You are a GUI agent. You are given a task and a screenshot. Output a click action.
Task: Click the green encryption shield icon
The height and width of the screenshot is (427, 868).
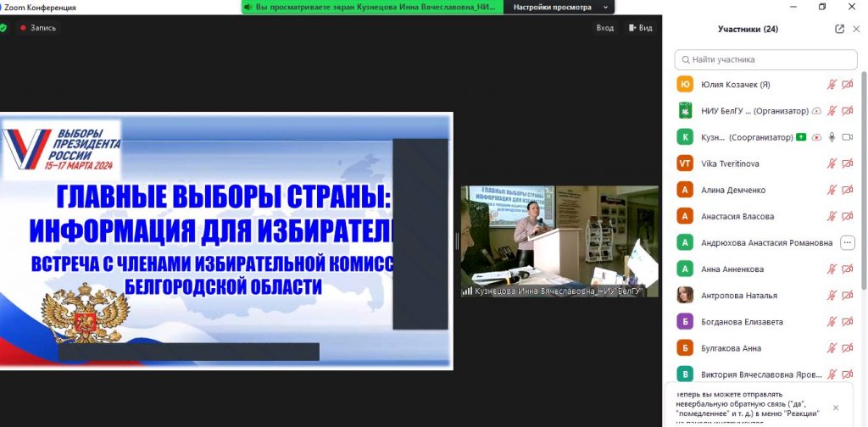[x=3, y=28]
